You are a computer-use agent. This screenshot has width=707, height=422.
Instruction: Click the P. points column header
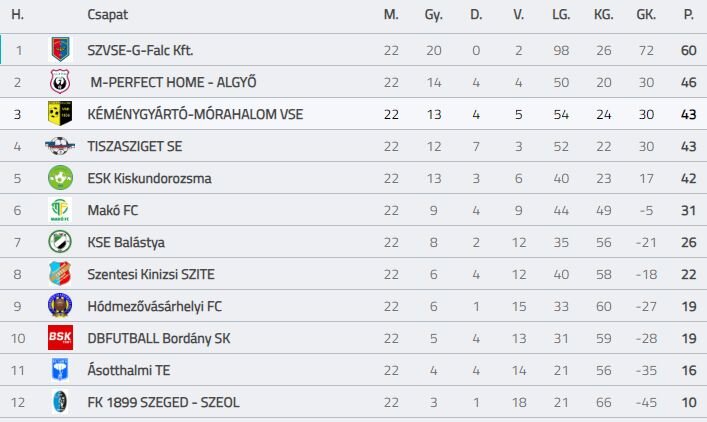click(x=689, y=14)
